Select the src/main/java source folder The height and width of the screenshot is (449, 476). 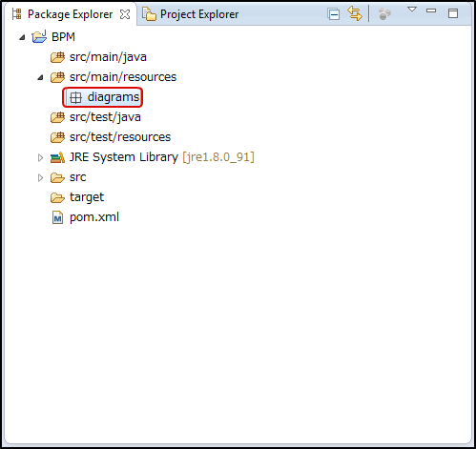pos(108,57)
